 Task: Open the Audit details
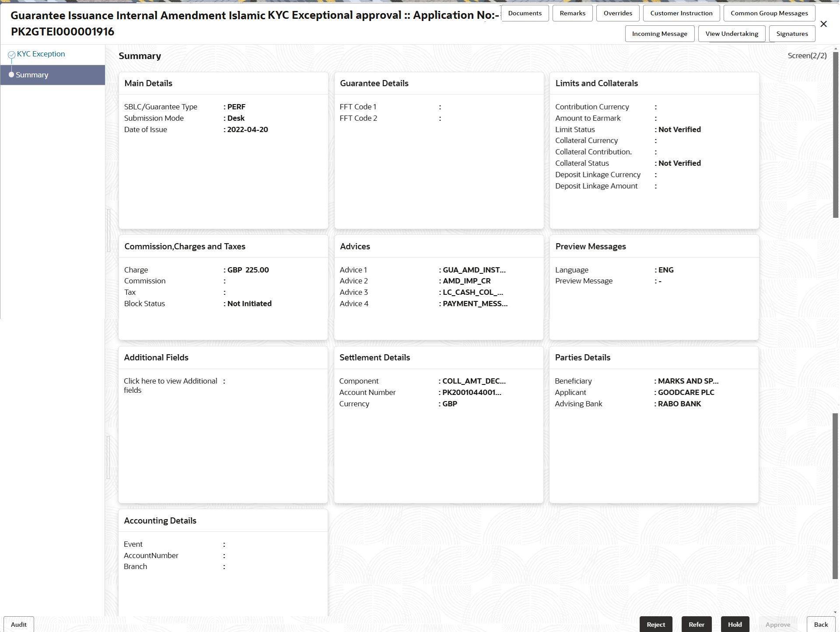click(x=18, y=624)
